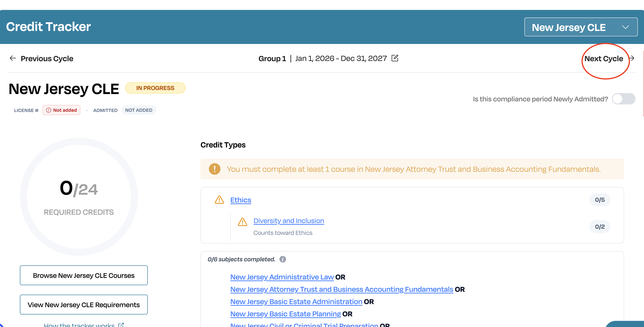The height and width of the screenshot is (327, 644).
Task: Click the info icon beside subjects completed
Action: (283, 259)
